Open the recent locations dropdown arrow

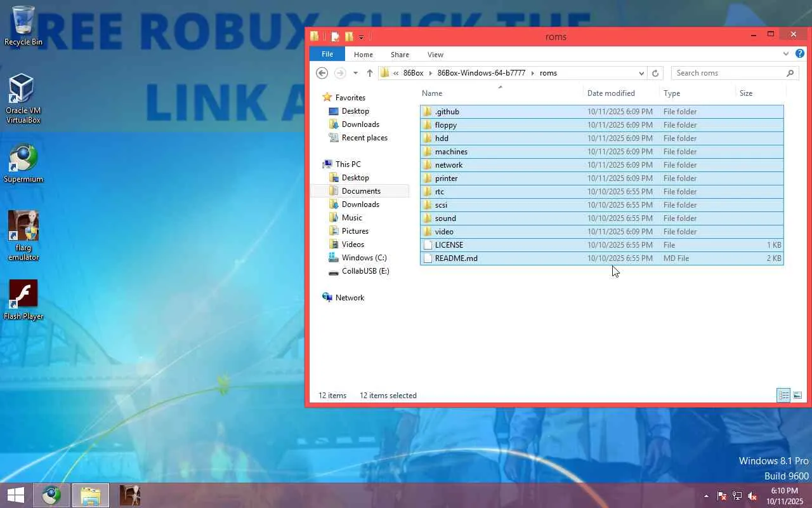point(355,73)
